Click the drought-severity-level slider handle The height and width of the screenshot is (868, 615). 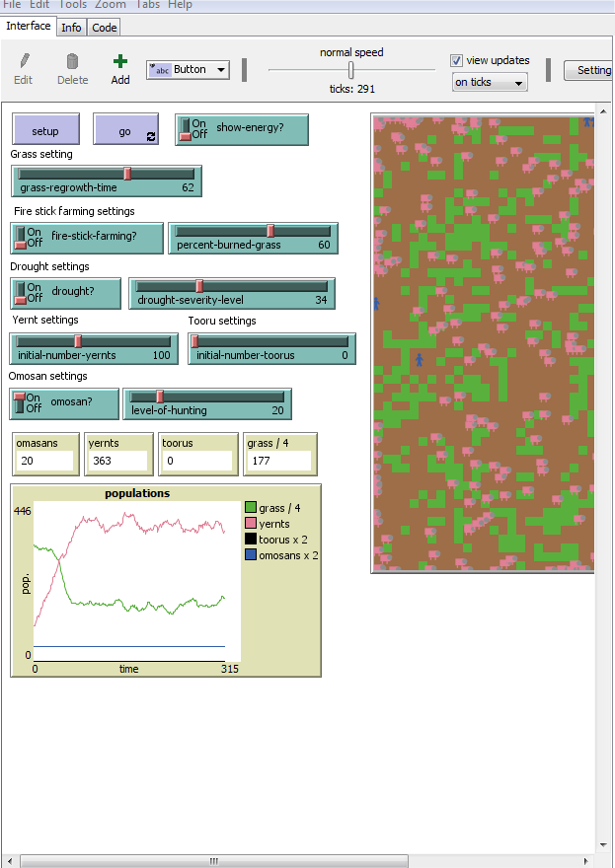tap(199, 286)
